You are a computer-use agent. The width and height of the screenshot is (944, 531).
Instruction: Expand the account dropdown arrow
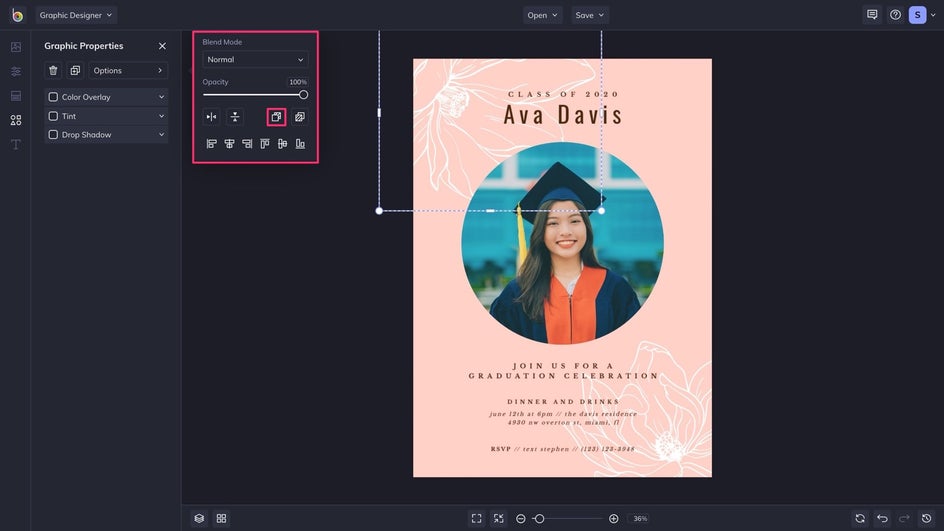[933, 15]
